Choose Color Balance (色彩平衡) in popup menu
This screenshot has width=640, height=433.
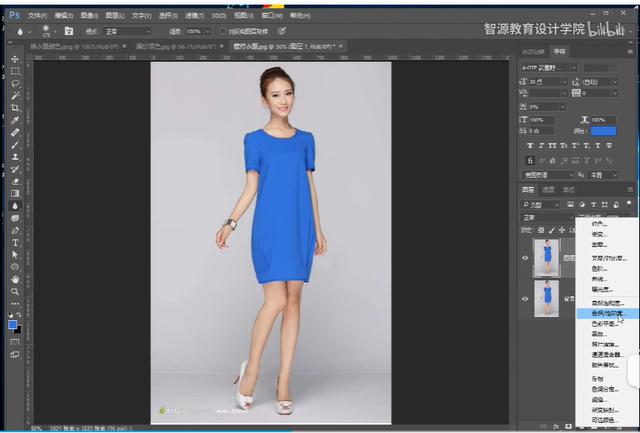coord(607,324)
